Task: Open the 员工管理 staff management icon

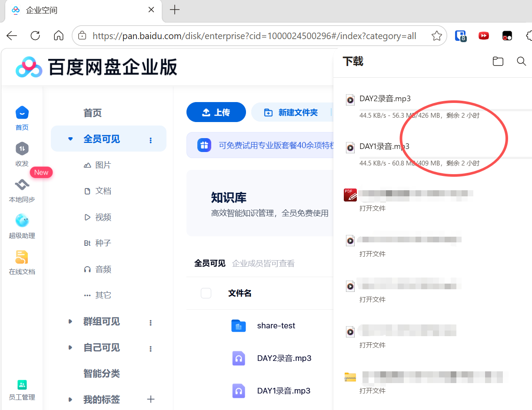Action: coord(22,385)
